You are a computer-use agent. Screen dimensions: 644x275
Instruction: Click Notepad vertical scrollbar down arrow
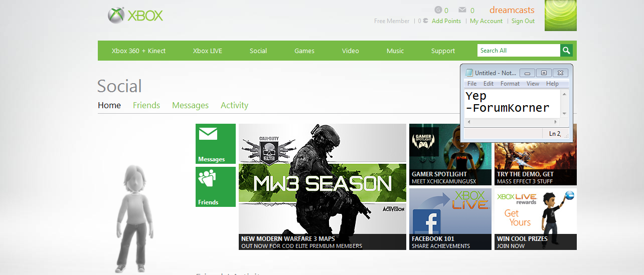(x=565, y=114)
